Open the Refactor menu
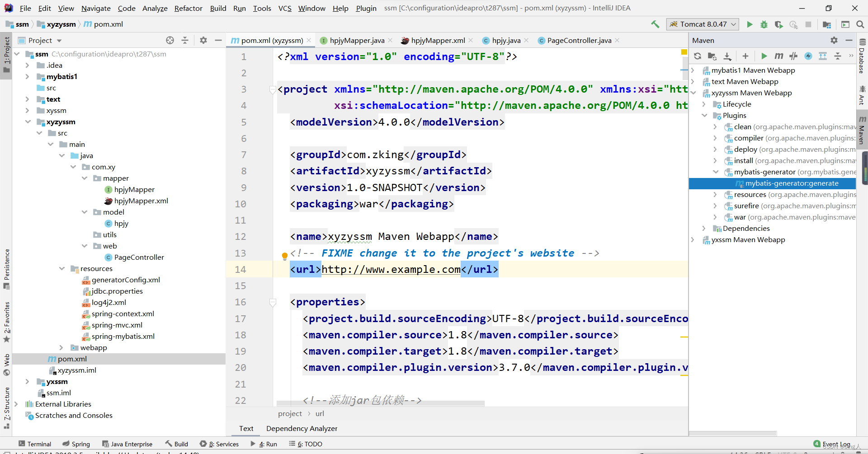 [x=188, y=8]
